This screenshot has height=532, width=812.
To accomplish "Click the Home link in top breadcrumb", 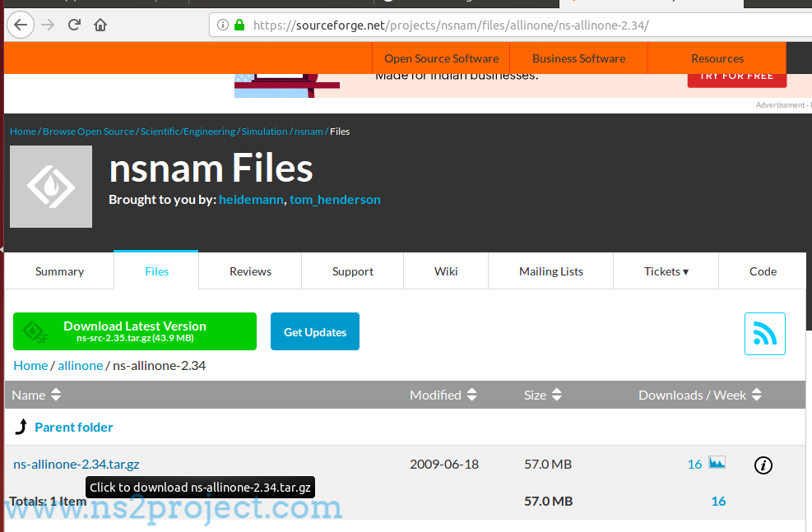I will 23,132.
